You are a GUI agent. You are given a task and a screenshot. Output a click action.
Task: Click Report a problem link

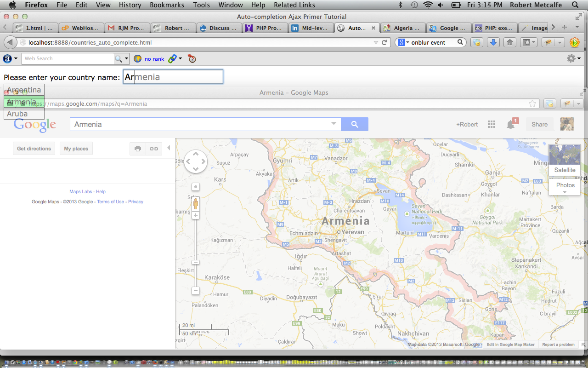(x=558, y=345)
